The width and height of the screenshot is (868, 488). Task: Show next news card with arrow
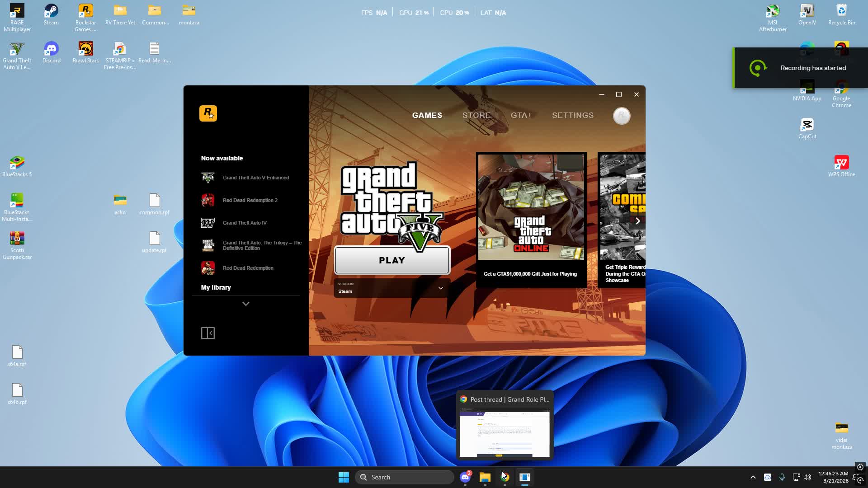click(x=637, y=221)
